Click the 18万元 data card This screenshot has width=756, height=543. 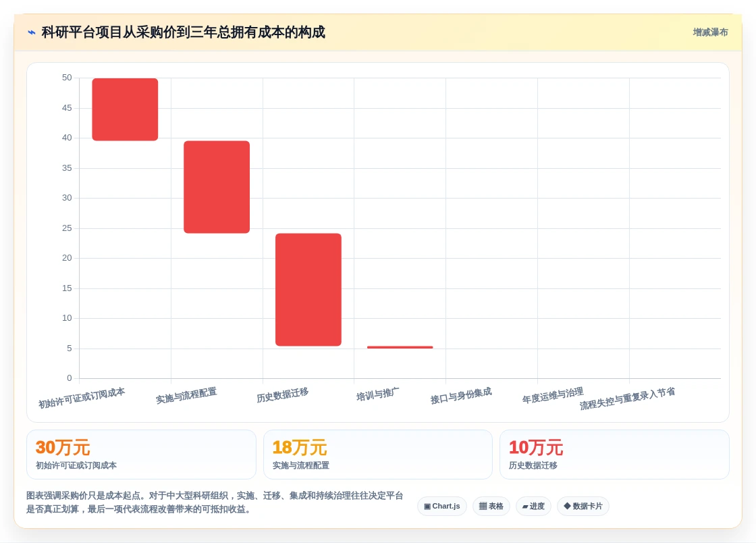click(377, 455)
